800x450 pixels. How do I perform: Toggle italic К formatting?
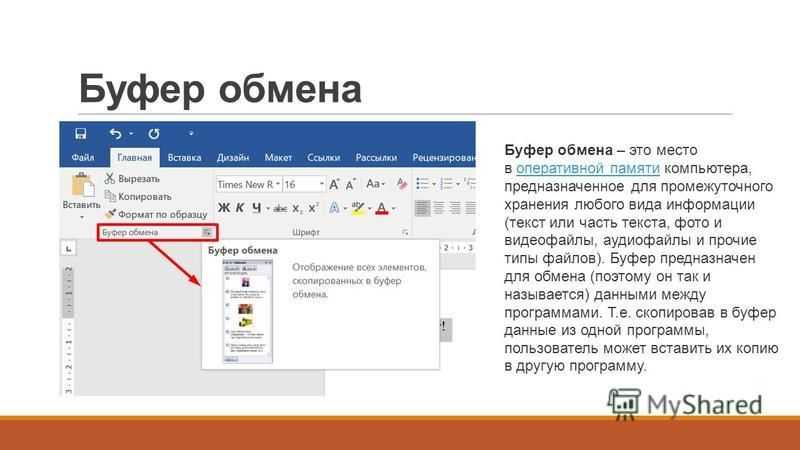[x=240, y=208]
